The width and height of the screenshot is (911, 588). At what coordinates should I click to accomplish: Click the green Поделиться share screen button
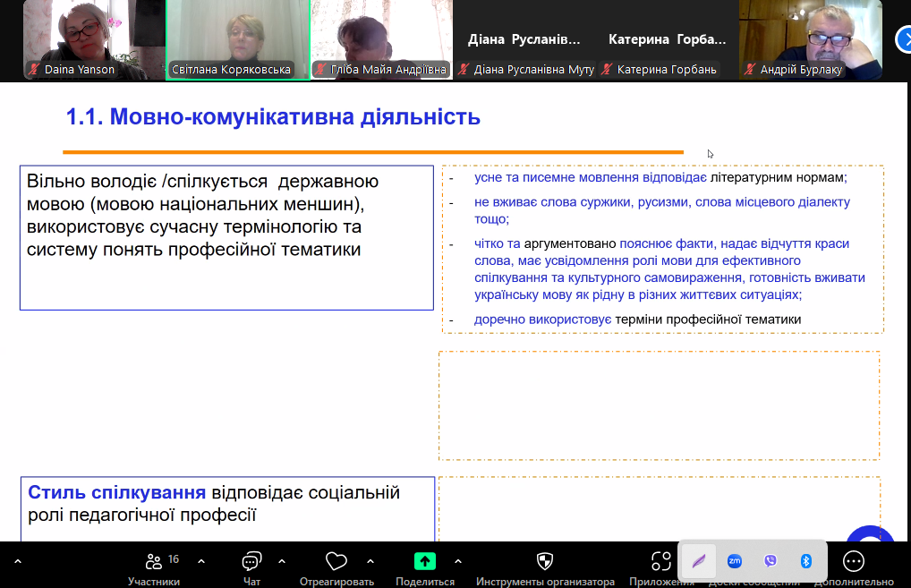[x=425, y=562]
